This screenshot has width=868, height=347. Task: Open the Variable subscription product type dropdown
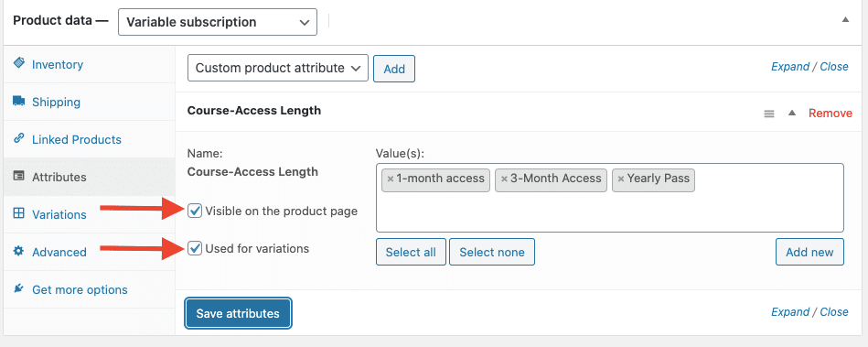(218, 22)
